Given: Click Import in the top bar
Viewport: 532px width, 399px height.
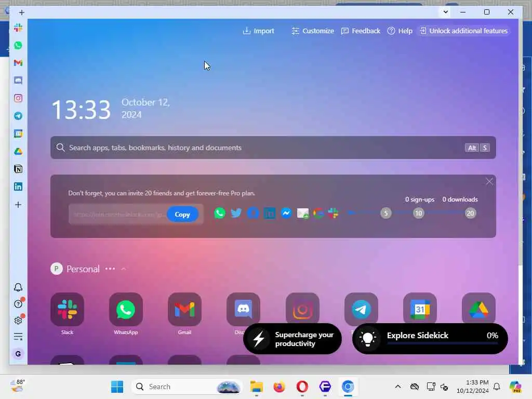Looking at the screenshot, I should click(x=259, y=31).
